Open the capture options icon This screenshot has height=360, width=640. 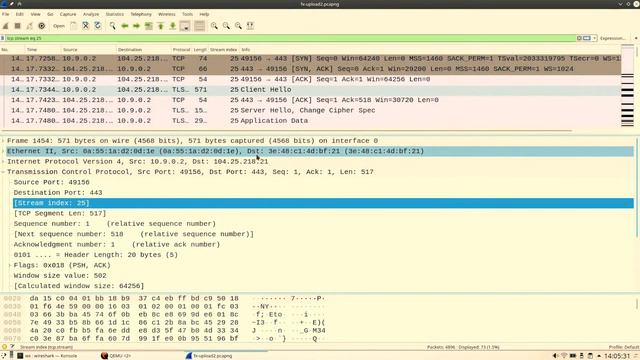tap(42, 26)
